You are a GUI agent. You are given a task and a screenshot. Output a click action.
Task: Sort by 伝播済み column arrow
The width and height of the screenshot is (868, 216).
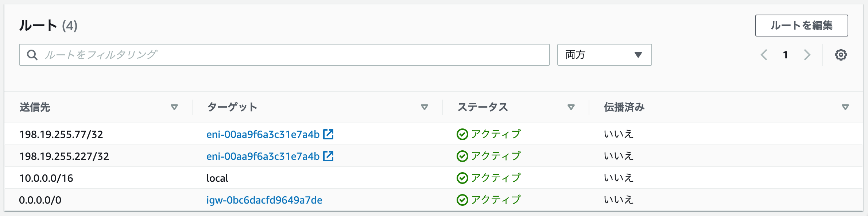(x=845, y=107)
